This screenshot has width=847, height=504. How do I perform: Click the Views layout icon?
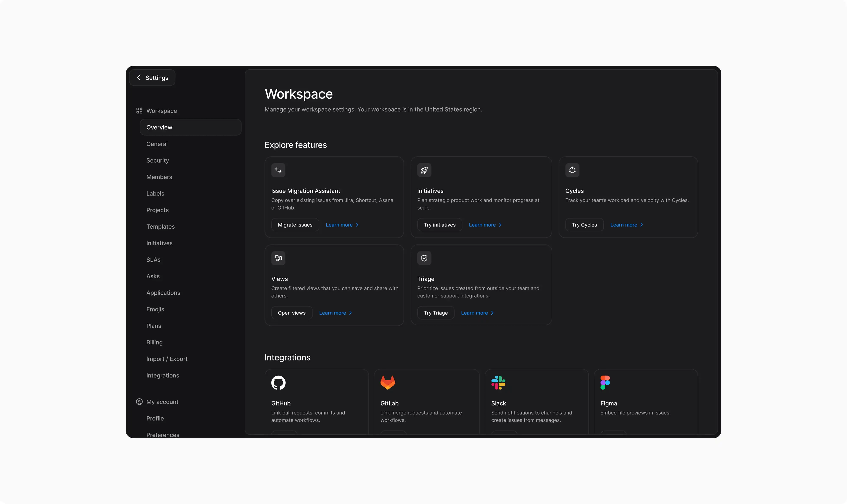278,258
